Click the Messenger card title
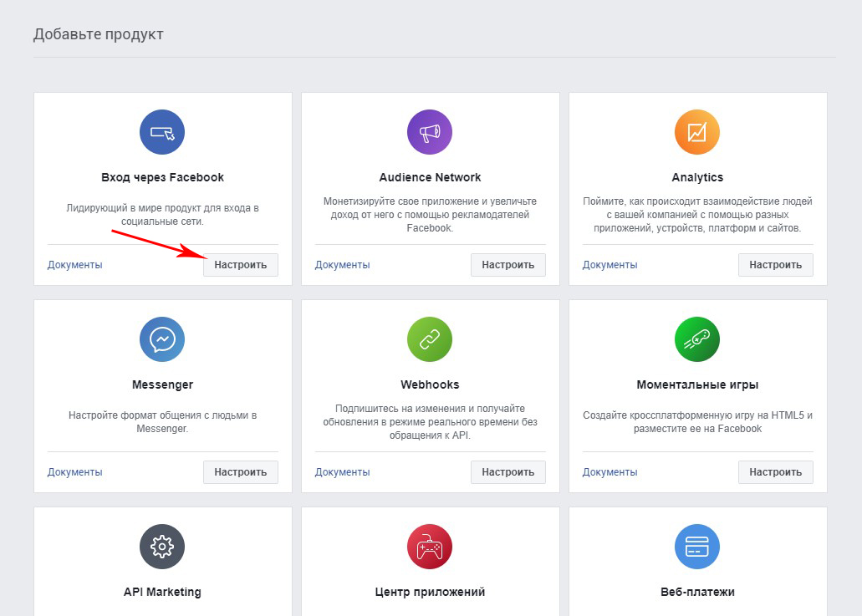This screenshot has height=616, width=862. point(162,384)
